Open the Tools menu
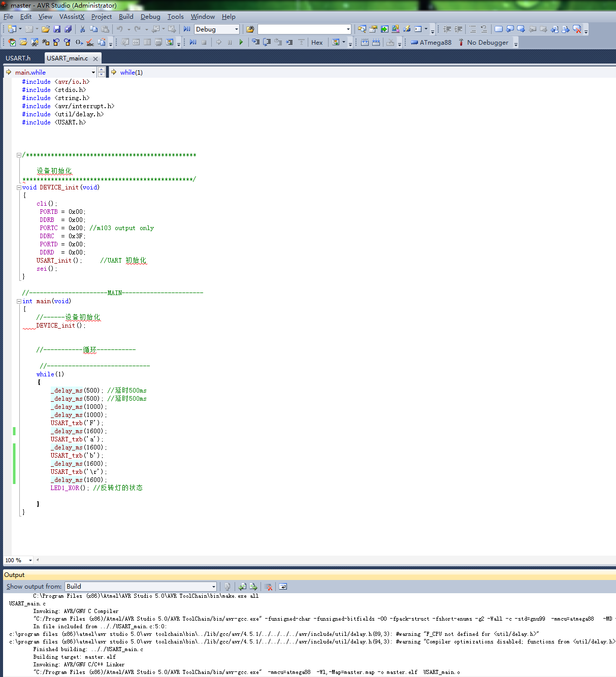This screenshot has height=677, width=616. (x=176, y=17)
